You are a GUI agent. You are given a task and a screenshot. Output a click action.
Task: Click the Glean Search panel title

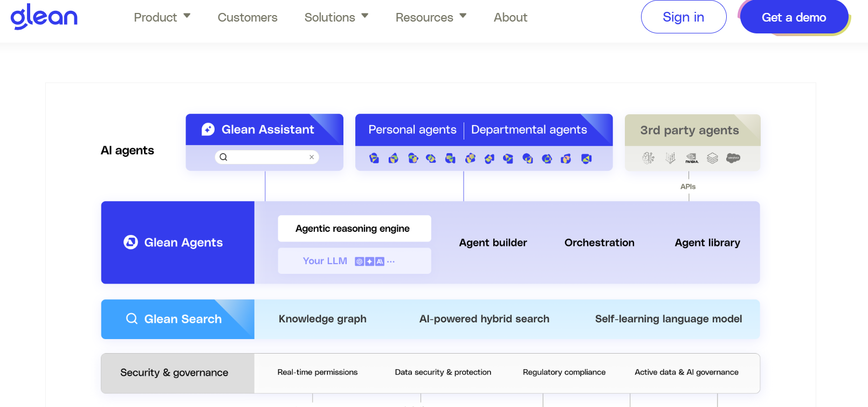183,319
